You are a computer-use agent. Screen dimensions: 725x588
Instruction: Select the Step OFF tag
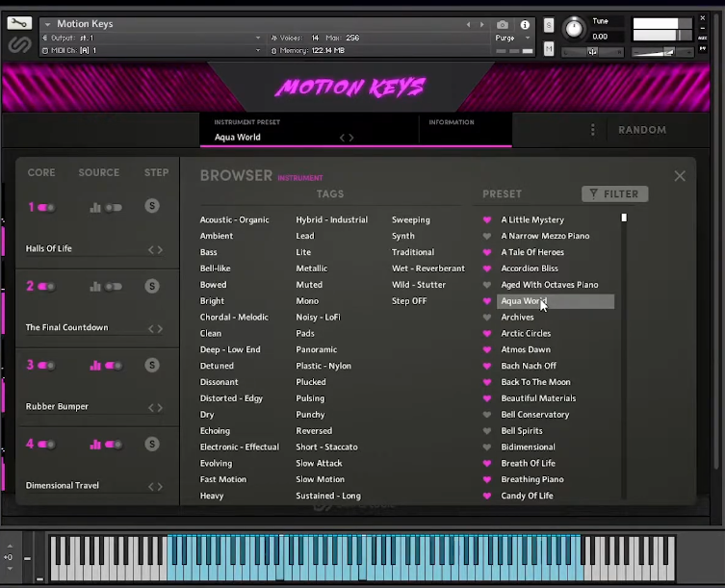(409, 301)
